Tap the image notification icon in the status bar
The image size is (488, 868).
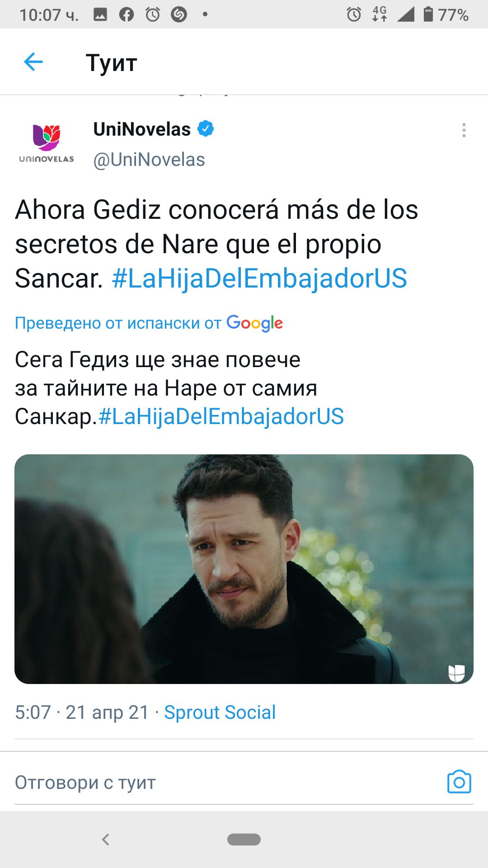(x=100, y=14)
